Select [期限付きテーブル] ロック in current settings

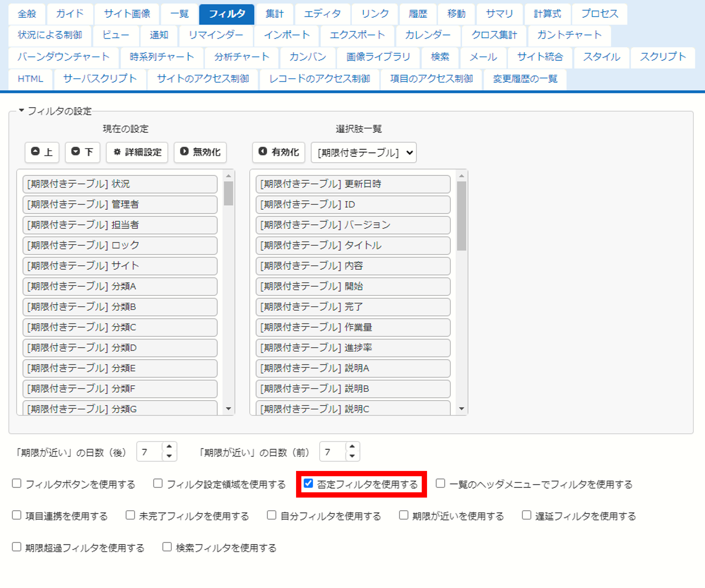[120, 246]
